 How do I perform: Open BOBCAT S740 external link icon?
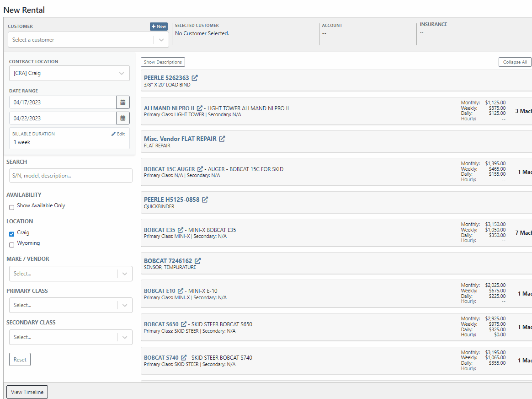[x=184, y=357]
